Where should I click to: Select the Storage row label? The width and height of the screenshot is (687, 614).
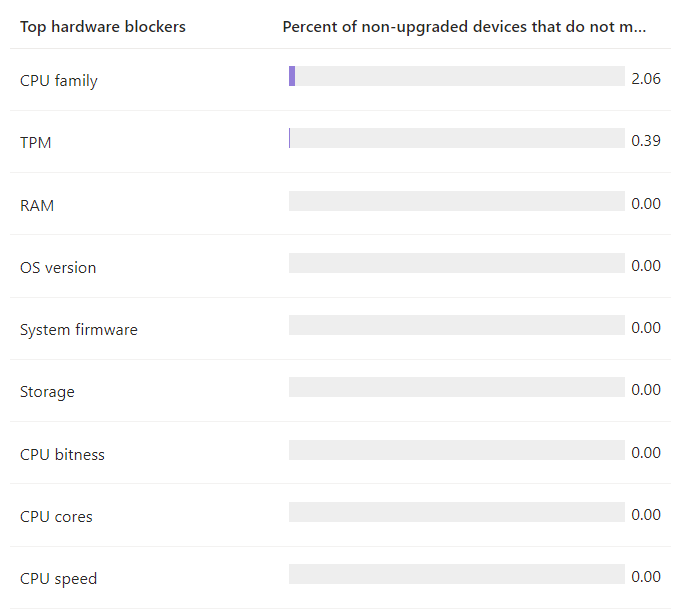click(x=47, y=392)
